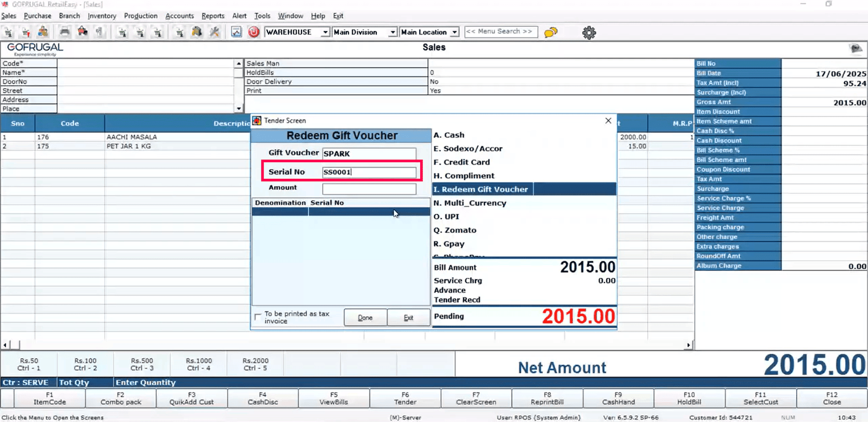Click the F9 CashHand button

tap(619, 398)
